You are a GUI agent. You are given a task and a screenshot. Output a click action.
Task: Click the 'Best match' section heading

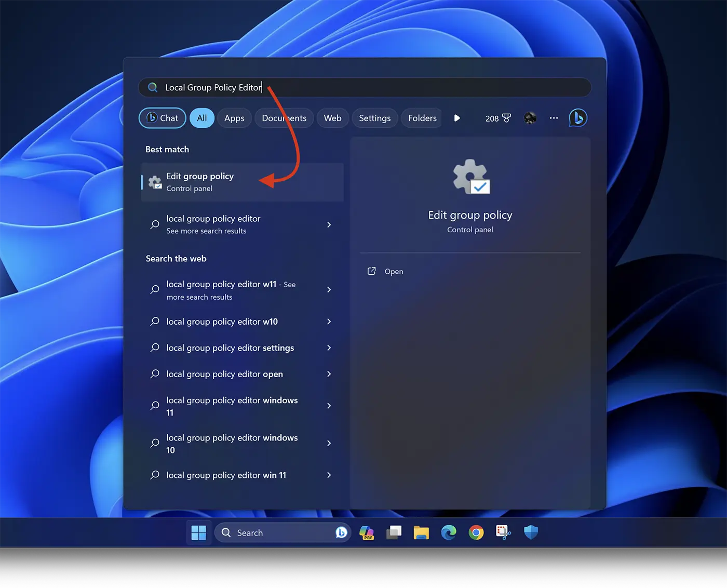click(167, 149)
